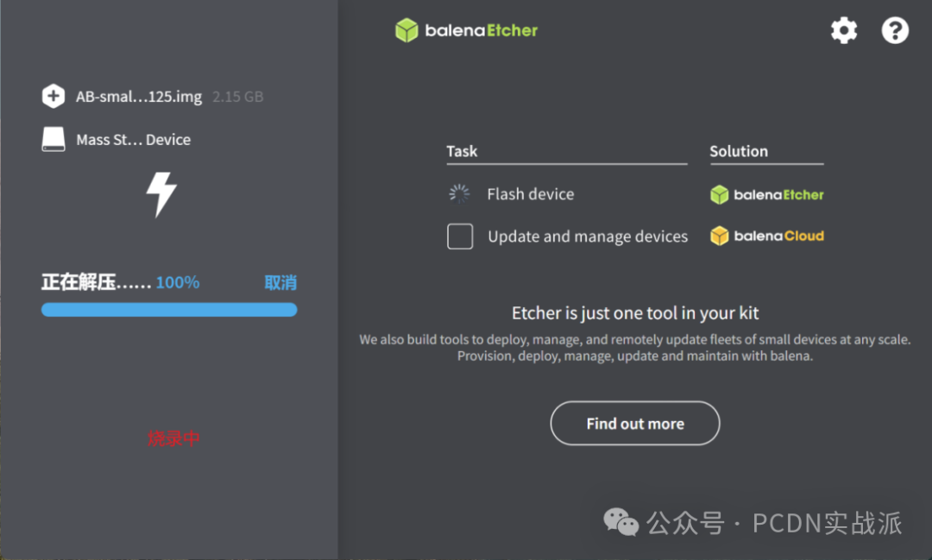Click the 正在解压 progress label
The width and height of the screenshot is (932, 560).
coord(97,282)
